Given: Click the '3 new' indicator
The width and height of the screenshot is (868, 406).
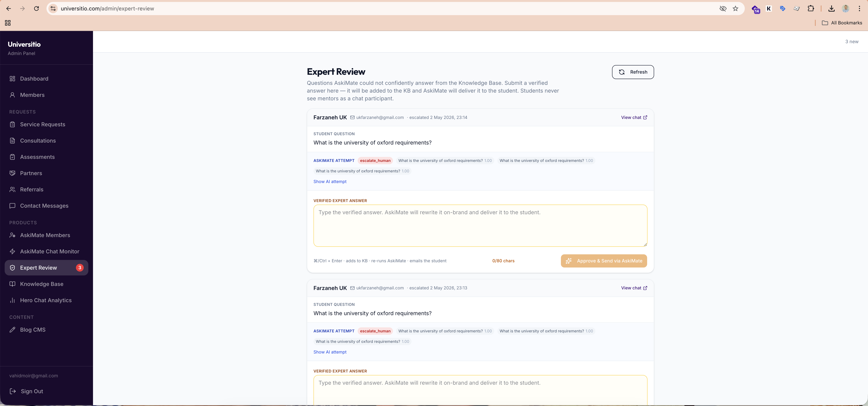Looking at the screenshot, I should point(852,41).
